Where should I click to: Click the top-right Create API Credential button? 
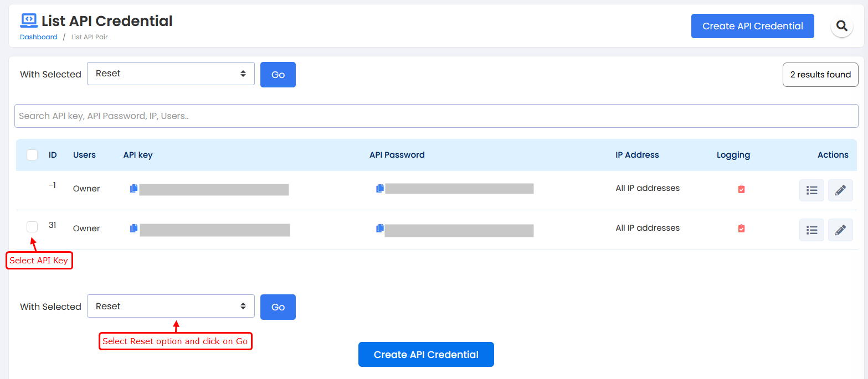click(x=752, y=26)
